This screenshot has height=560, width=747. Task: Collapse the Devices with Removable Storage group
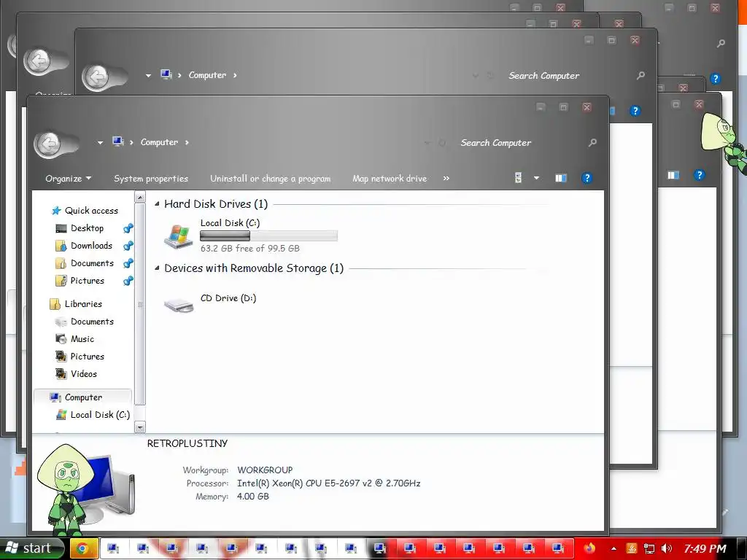pyautogui.click(x=157, y=268)
